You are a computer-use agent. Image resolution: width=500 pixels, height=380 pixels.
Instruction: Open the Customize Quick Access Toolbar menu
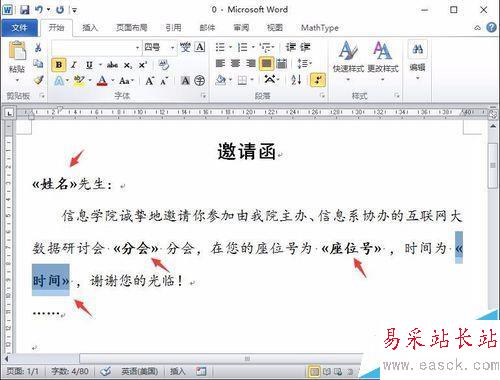[75, 10]
